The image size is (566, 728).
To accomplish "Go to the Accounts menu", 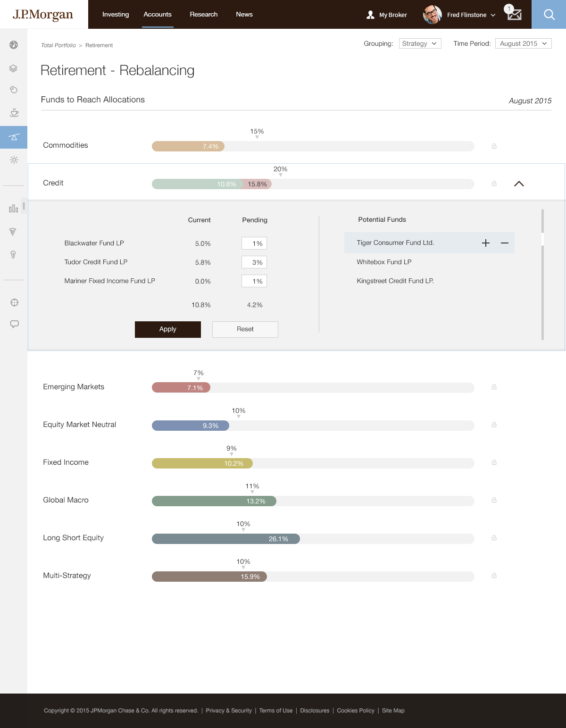I will 158,14.
